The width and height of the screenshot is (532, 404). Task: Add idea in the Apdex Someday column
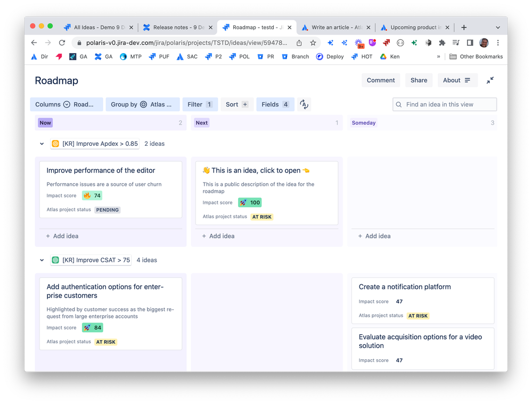pos(374,236)
